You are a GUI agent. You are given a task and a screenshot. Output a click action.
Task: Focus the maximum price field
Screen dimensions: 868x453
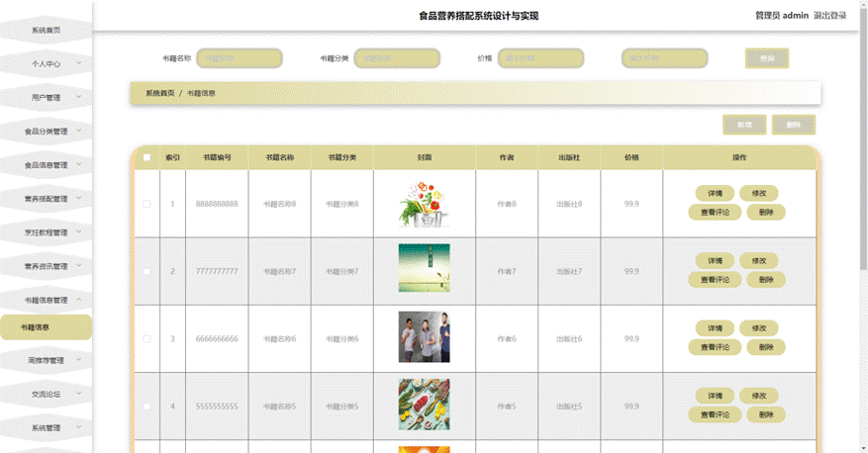665,58
